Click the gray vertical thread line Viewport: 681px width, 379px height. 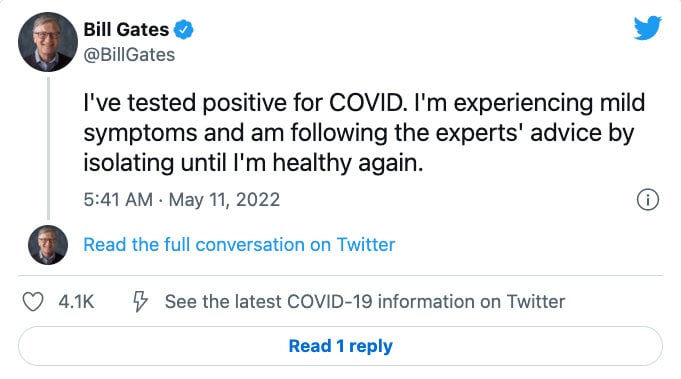coord(48,148)
